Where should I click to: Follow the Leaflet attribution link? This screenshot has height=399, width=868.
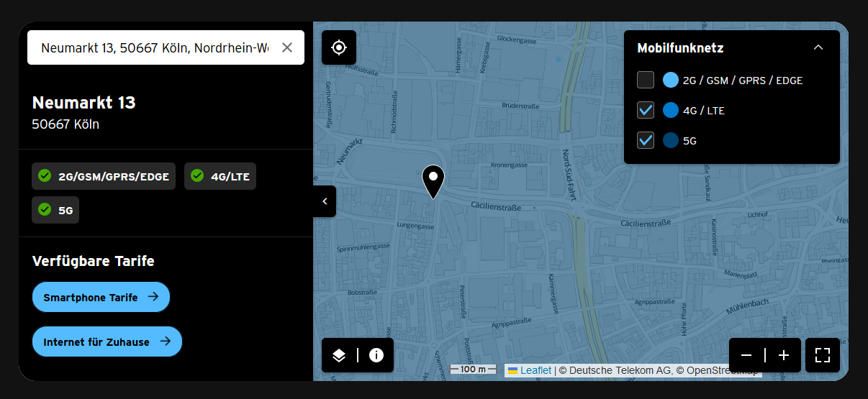coord(535,370)
